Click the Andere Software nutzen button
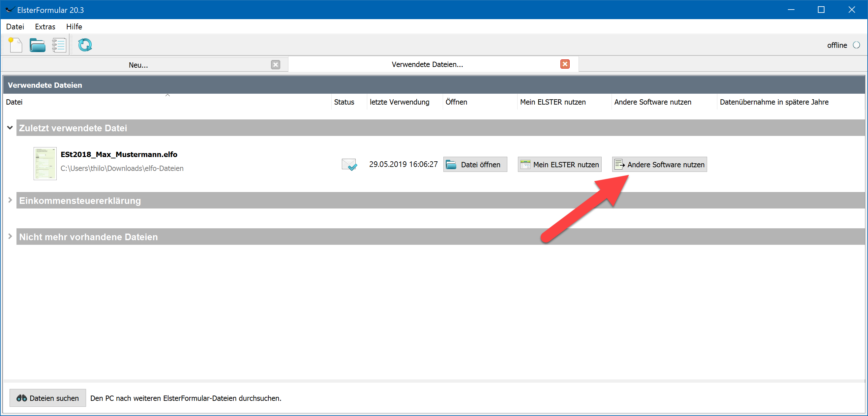The image size is (868, 416). click(x=659, y=165)
